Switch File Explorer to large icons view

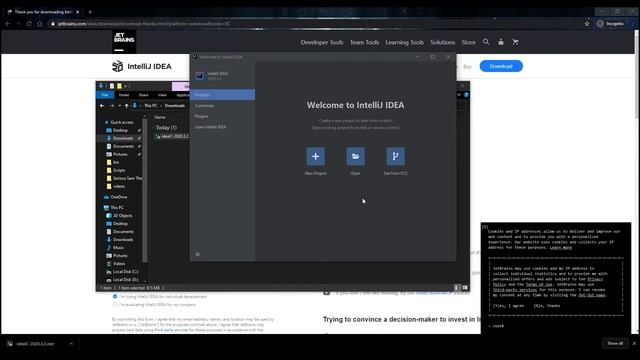pyautogui.click(x=464, y=288)
